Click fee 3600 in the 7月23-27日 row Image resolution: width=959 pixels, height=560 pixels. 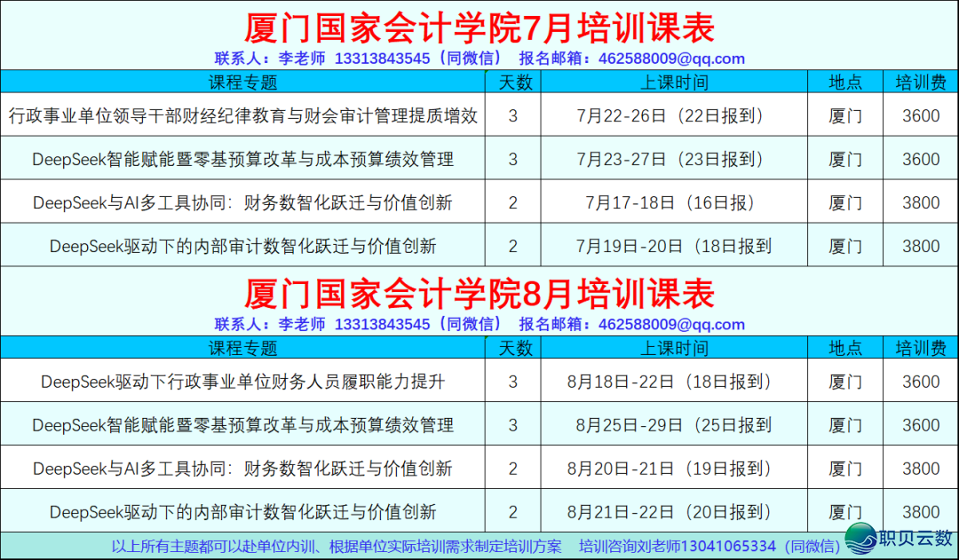(921, 159)
